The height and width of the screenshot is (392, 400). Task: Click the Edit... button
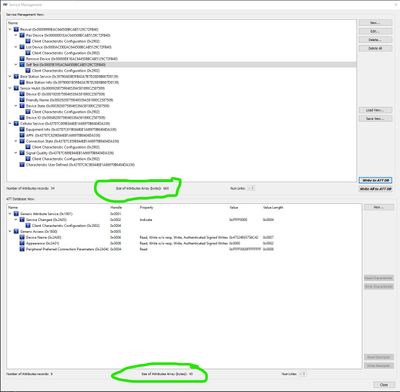(375, 31)
